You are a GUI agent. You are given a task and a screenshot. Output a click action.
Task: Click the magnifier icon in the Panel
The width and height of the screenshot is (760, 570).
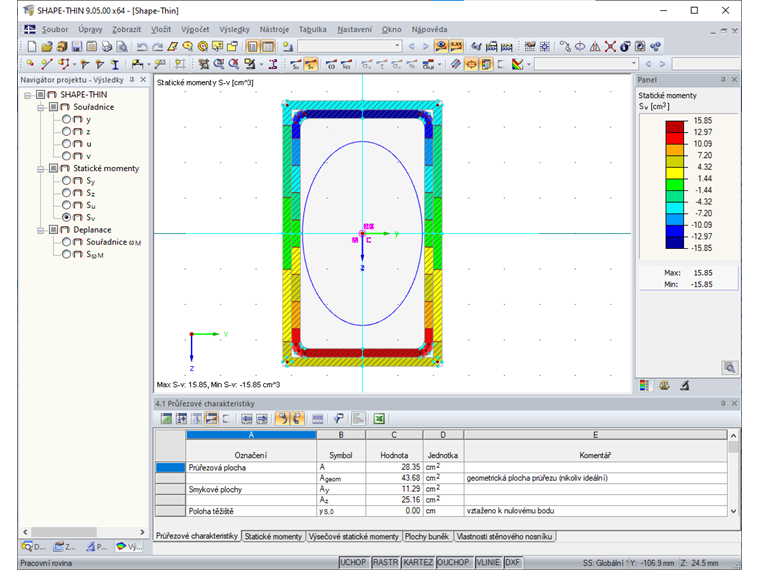pyautogui.click(x=729, y=367)
